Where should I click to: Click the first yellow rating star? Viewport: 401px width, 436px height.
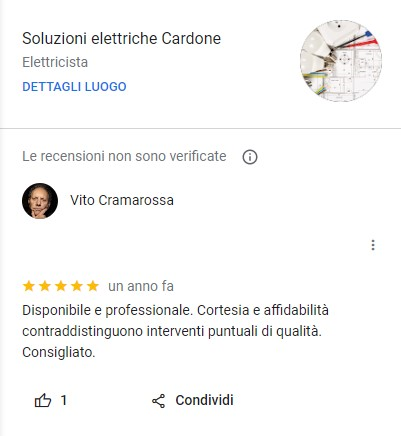pos(28,286)
